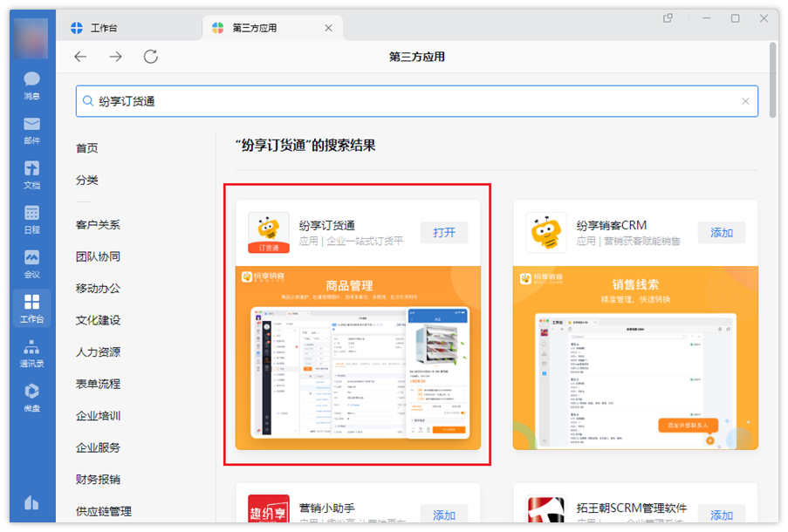Focus the search field containing 纷享订货通
The width and height of the screenshot is (788, 532).
(x=417, y=101)
